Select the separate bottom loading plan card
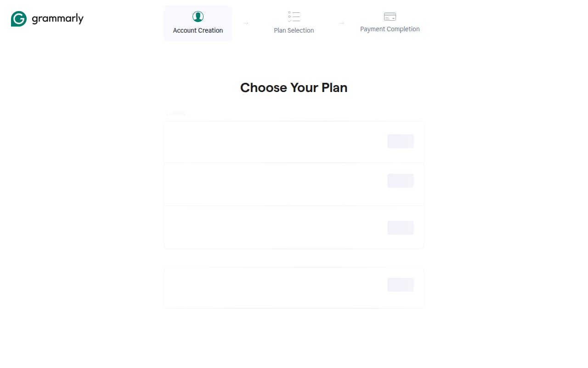Viewport: 588px width, 368px height. tap(294, 288)
